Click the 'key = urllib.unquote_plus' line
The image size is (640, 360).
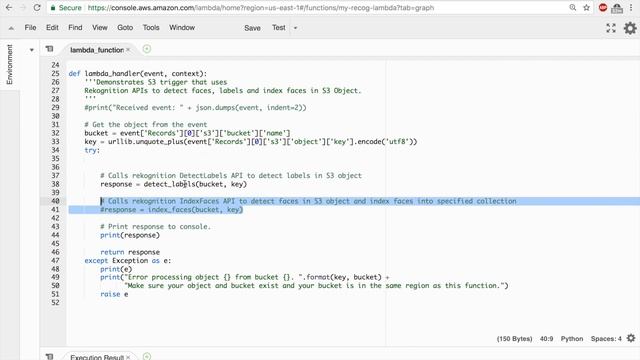click(251, 142)
